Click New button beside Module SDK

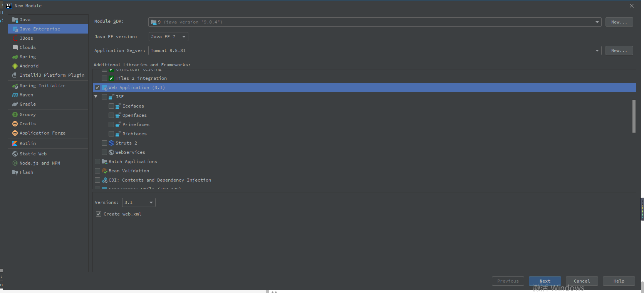point(619,22)
